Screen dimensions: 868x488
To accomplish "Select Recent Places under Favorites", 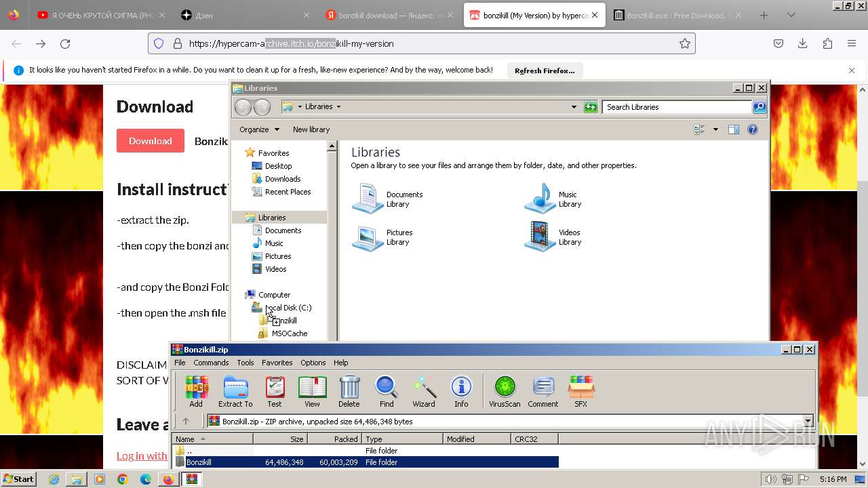I will 288,192.
